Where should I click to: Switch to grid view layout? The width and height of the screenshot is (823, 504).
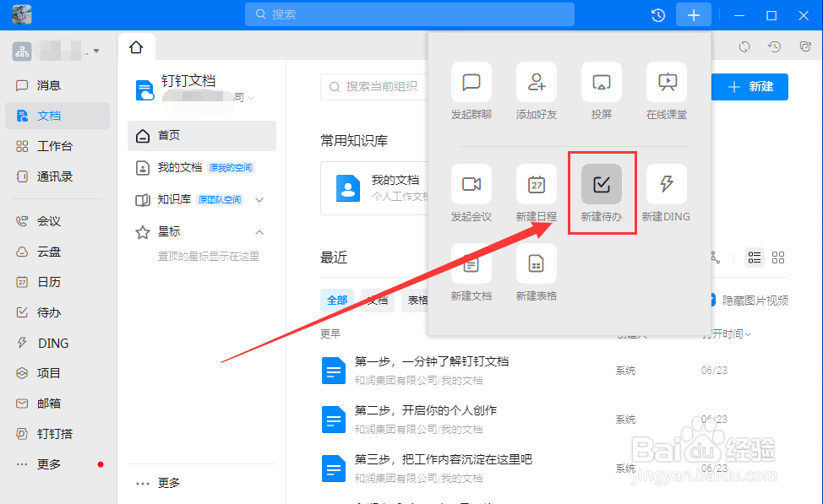pos(777,257)
